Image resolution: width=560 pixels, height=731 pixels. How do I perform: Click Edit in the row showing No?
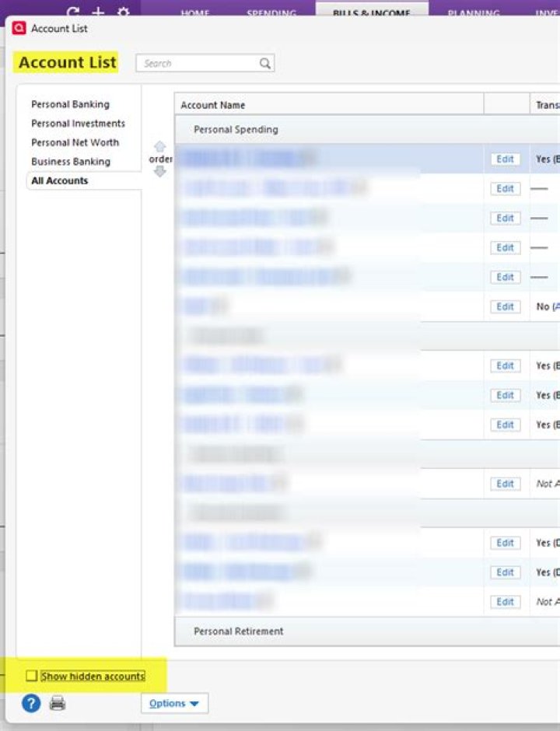coord(505,306)
